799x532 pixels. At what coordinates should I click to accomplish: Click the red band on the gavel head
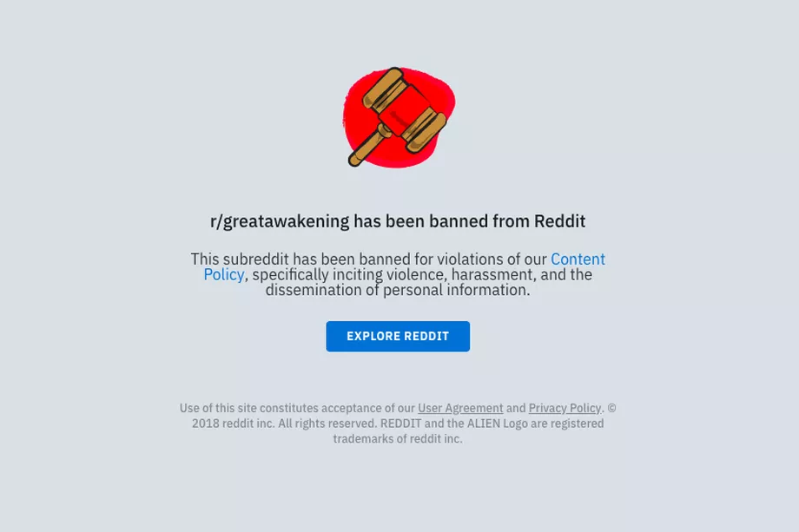tap(405, 110)
